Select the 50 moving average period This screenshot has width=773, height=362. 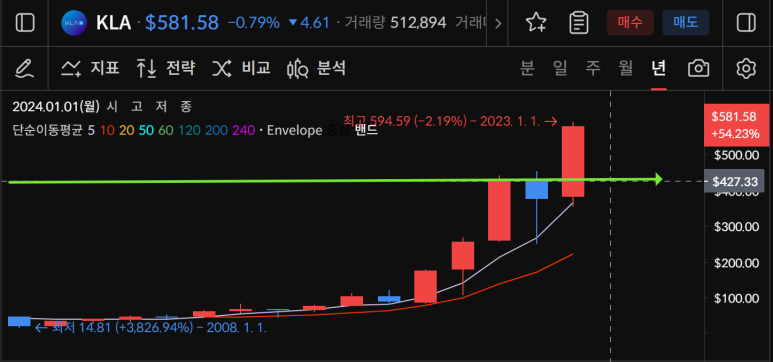(146, 130)
